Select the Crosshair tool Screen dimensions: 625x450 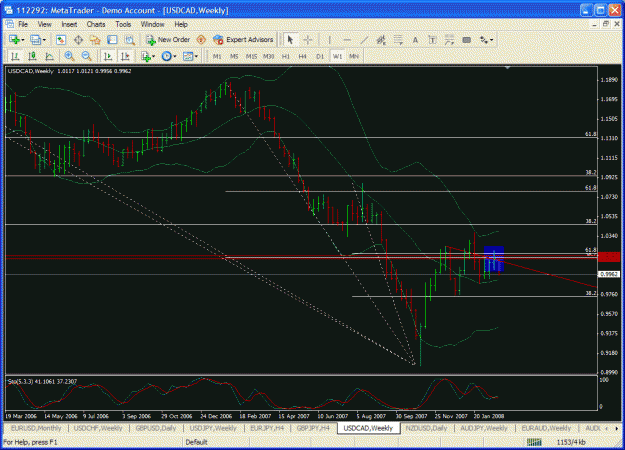[x=307, y=40]
